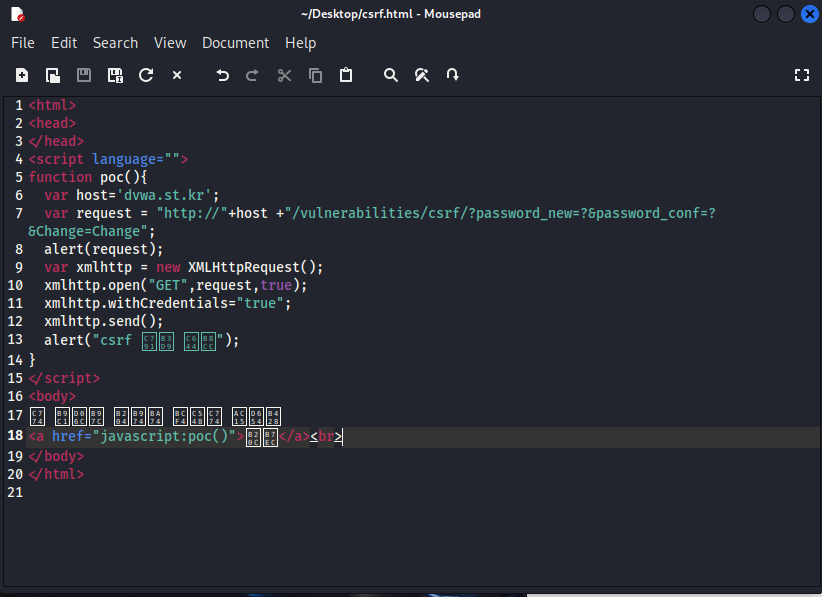This screenshot has height=597, width=822.
Task: Click 'xmlhttp.withCredentials' on line 11
Action: pyautogui.click(x=136, y=303)
